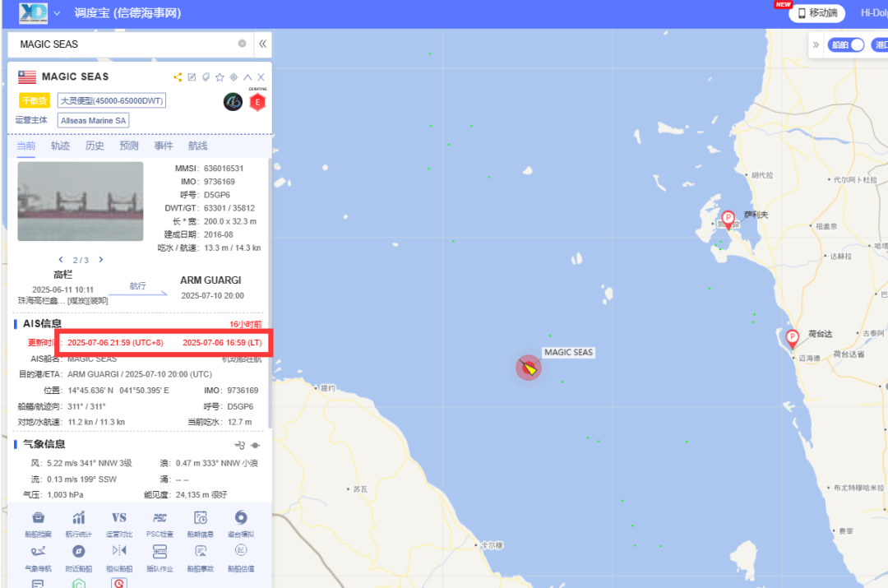Click the destination ARM GUARGI
Image resolution: width=888 pixels, height=588 pixels.
coord(210,280)
